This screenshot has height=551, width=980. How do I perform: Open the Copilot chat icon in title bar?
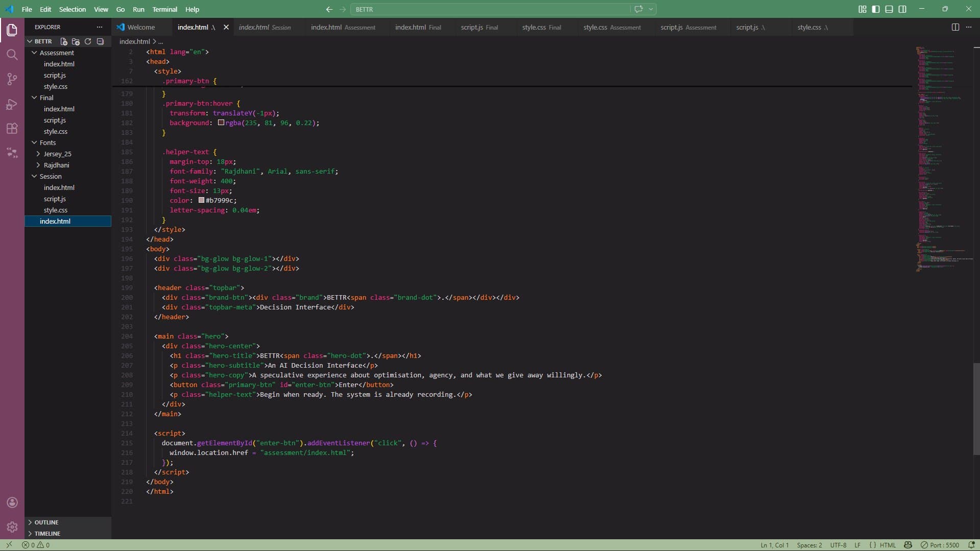(638, 9)
